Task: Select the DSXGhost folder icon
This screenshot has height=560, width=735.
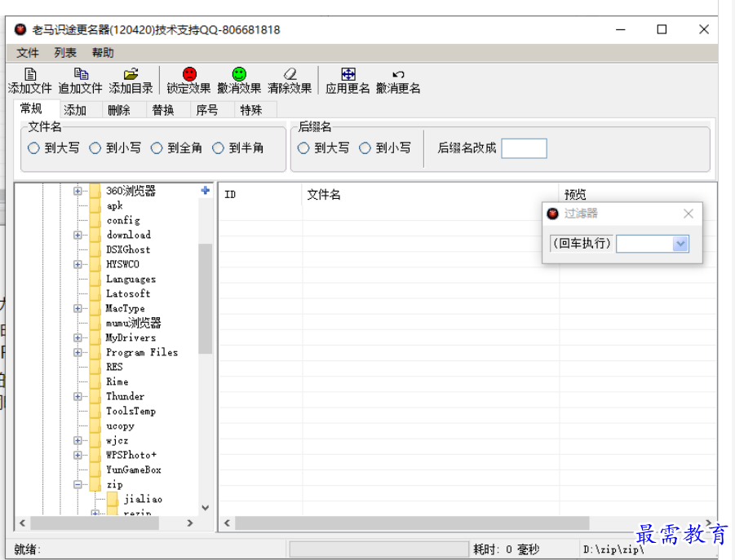Action: [x=95, y=249]
